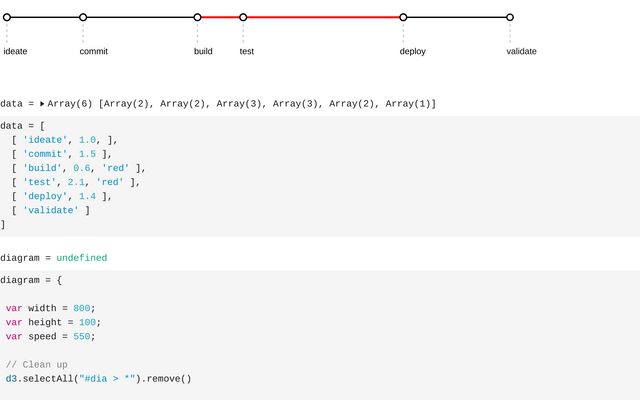
Task: Click the "validate" label under the timeline
Action: tap(521, 51)
